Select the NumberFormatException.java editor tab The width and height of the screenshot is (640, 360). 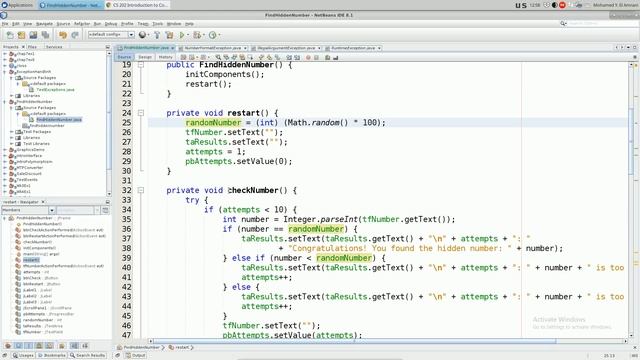coord(212,48)
